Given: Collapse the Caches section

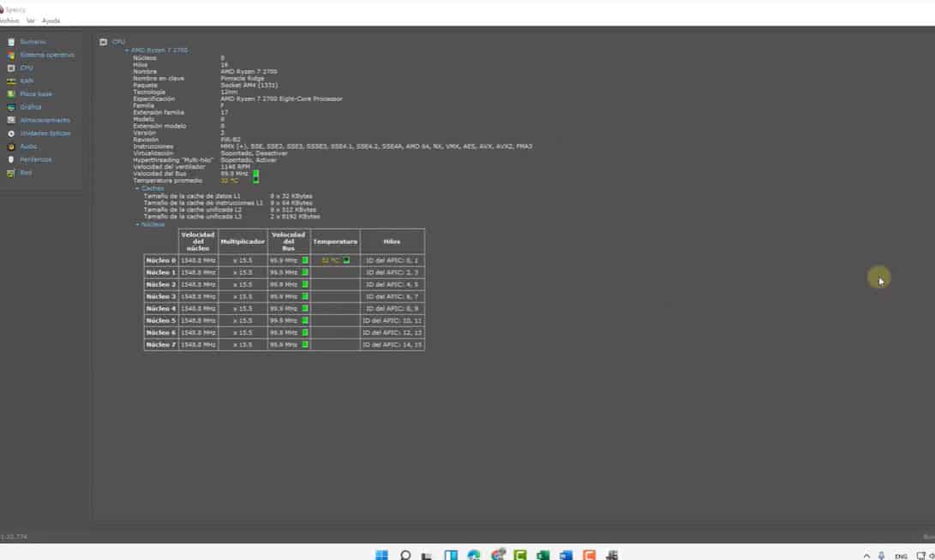Looking at the screenshot, I should 137,188.
